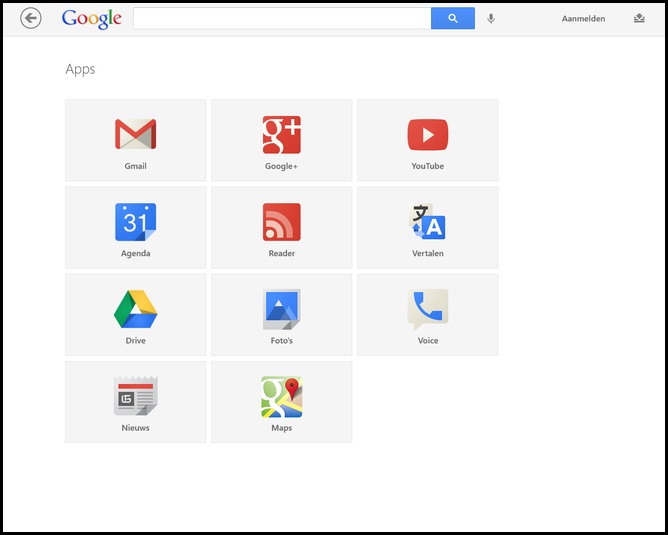Open the Agenda calendar app

click(135, 227)
